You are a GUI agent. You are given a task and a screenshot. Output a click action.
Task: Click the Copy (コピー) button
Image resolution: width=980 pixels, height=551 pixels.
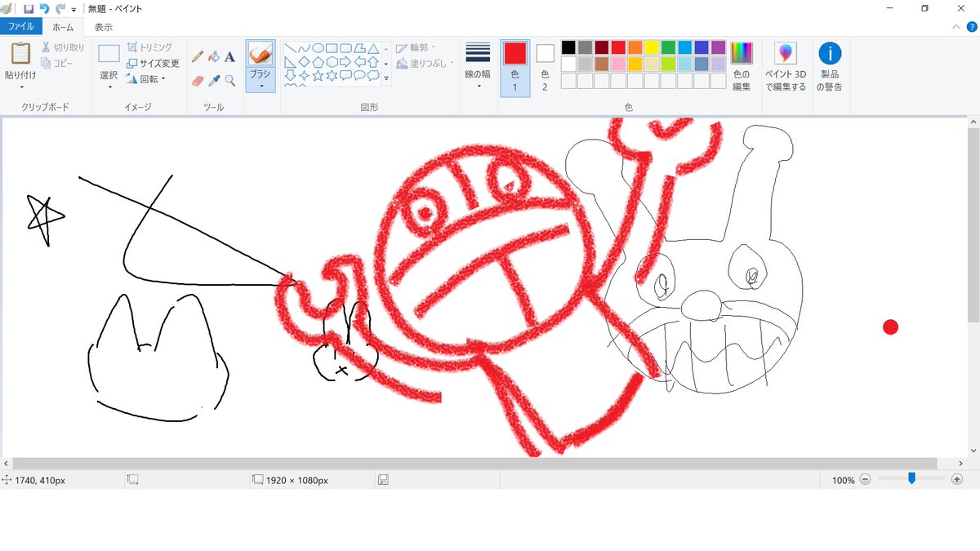pos(57,63)
